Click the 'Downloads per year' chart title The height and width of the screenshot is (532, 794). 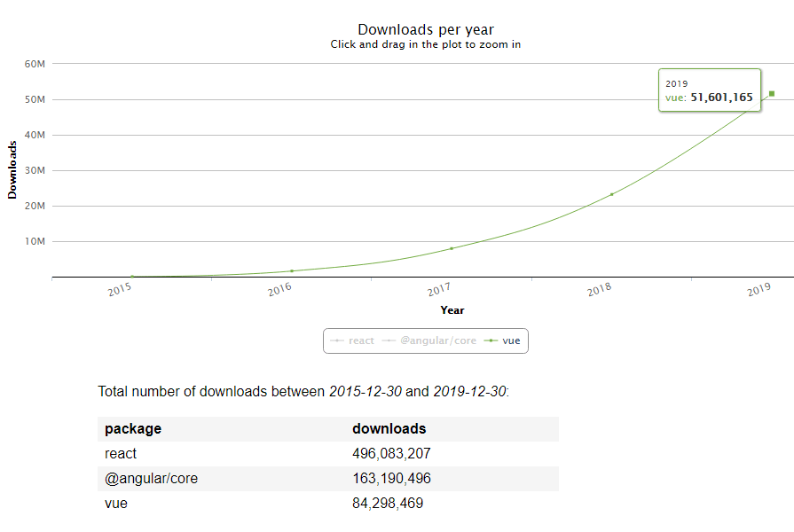(x=426, y=30)
